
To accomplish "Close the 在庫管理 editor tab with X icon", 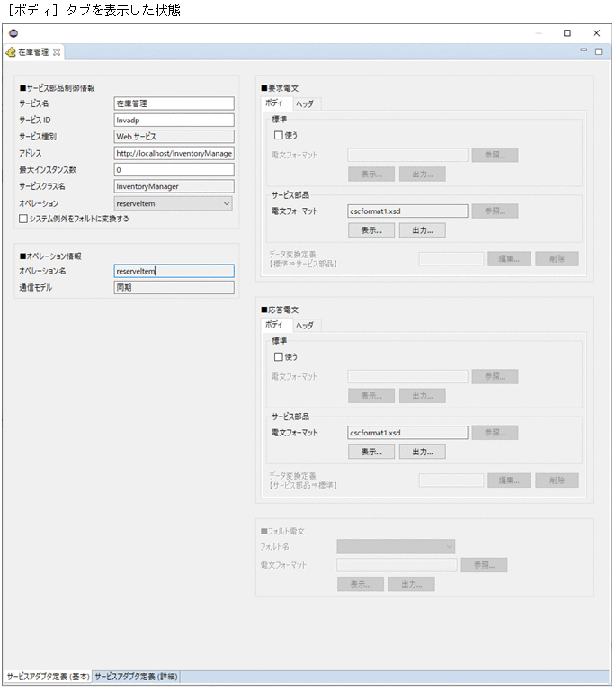I will coord(57,52).
